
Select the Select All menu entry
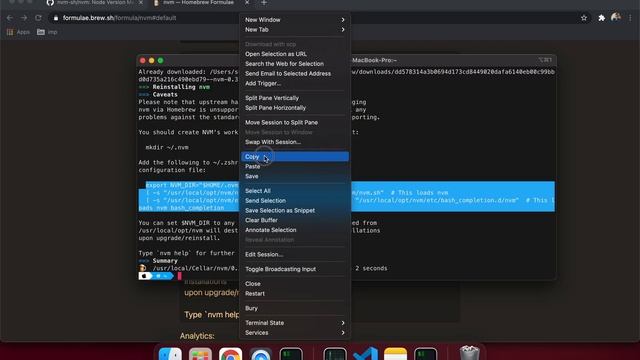coord(294,191)
